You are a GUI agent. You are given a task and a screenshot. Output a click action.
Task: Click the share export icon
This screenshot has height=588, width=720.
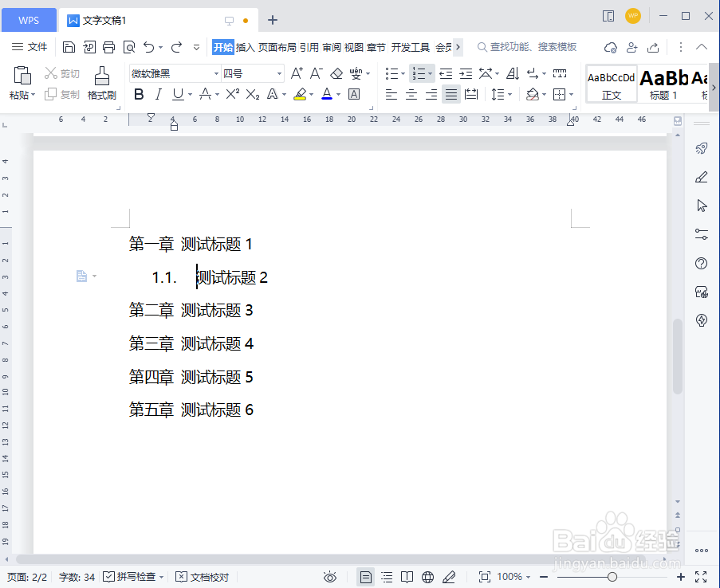(x=653, y=47)
